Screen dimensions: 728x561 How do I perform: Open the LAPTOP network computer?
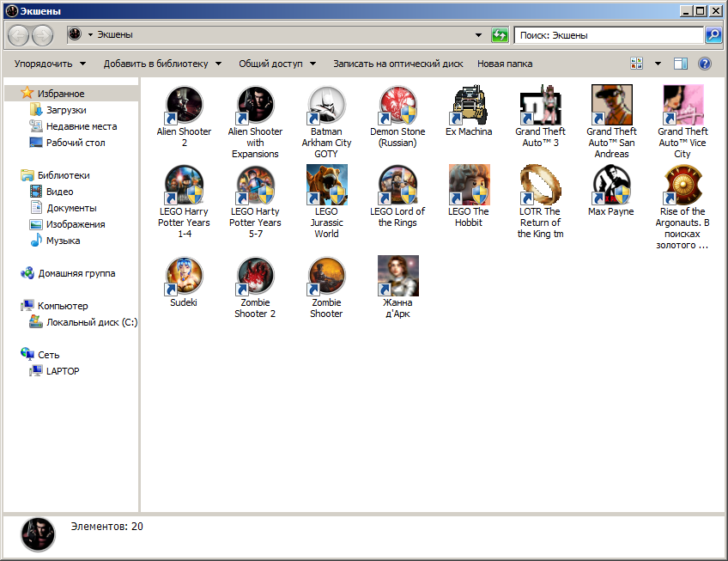[62, 371]
